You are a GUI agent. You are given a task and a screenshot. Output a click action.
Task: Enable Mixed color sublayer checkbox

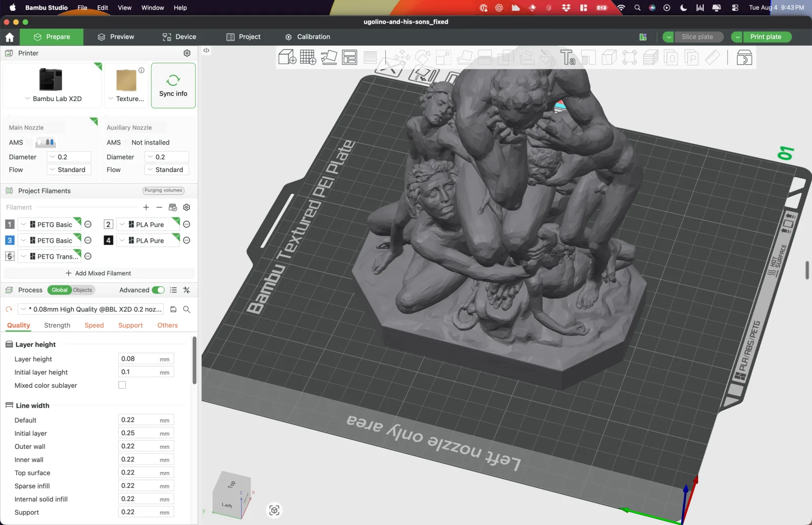[122, 385]
